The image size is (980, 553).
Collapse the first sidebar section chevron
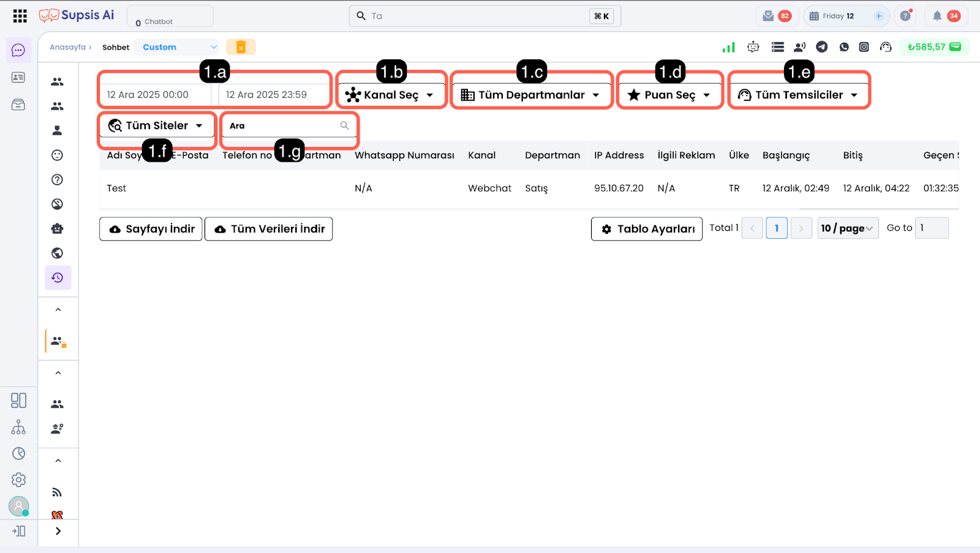(58, 310)
